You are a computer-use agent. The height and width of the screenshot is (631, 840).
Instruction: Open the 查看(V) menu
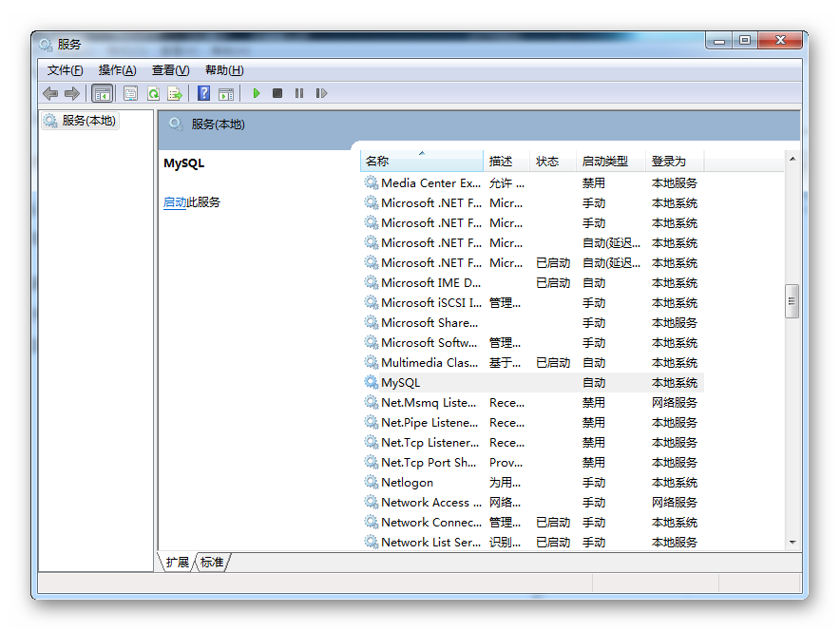[x=170, y=70]
